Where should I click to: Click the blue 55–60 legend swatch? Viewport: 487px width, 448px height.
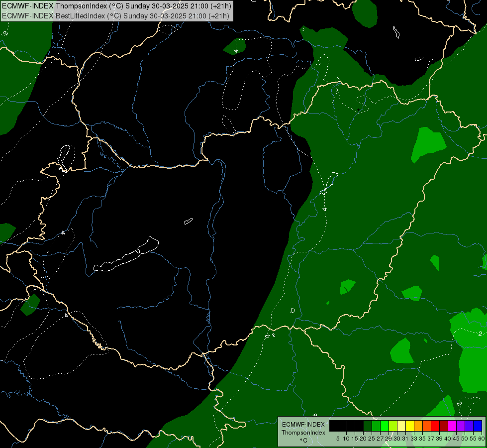point(478,426)
